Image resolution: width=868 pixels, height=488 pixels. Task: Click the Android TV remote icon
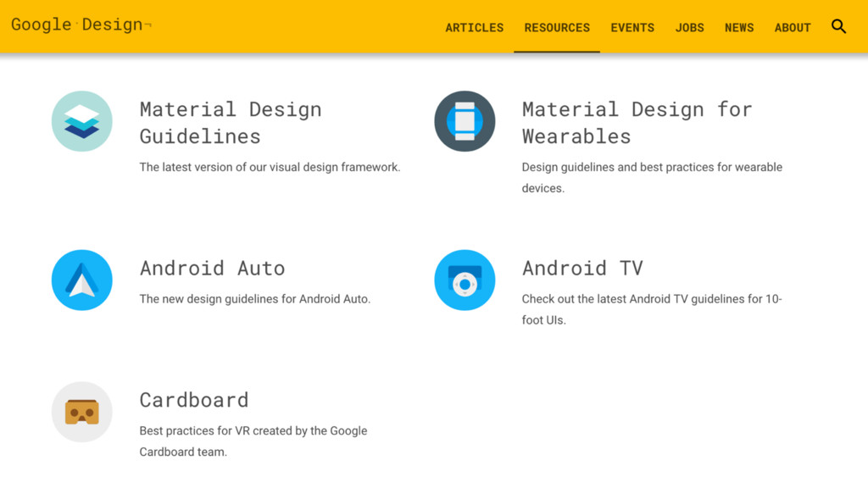pos(465,280)
